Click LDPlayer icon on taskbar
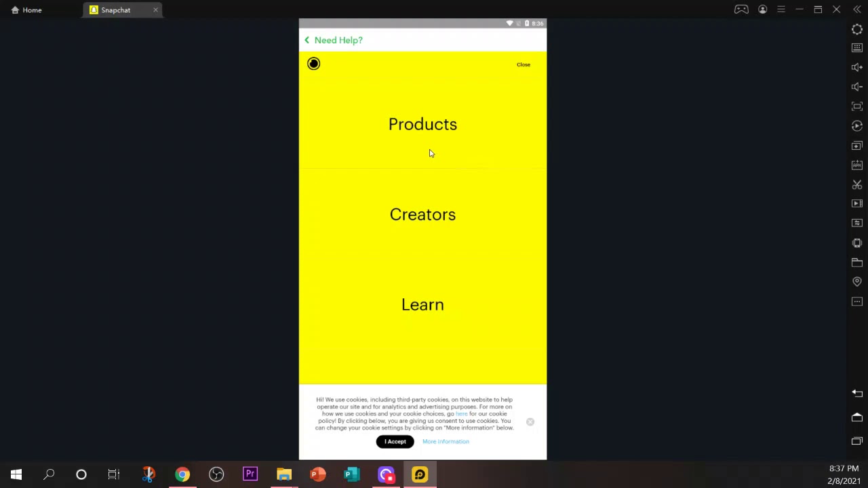 (420, 474)
